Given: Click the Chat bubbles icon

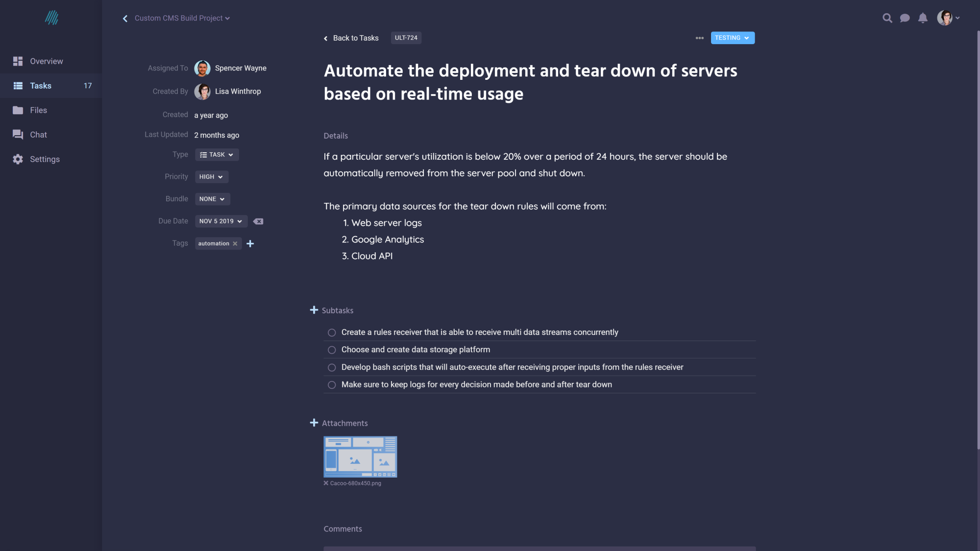Looking at the screenshot, I should (x=18, y=135).
